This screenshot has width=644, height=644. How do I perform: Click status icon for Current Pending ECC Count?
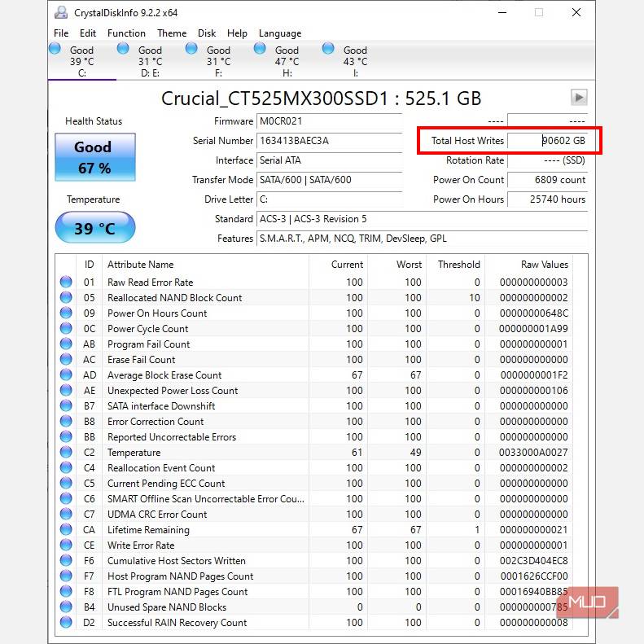pyautogui.click(x=66, y=483)
